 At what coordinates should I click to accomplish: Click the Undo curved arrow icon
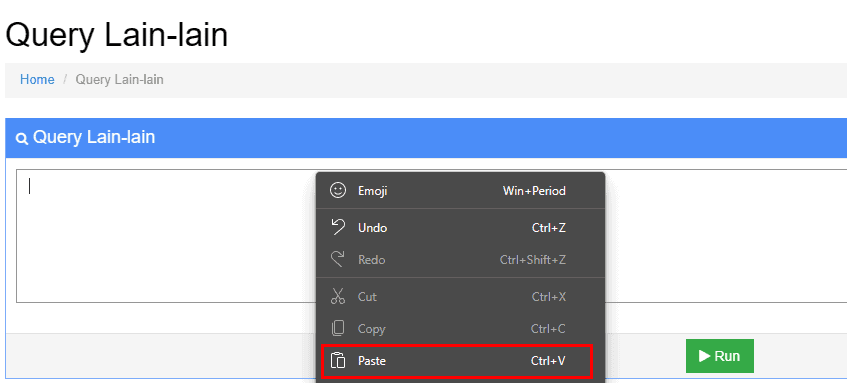[x=338, y=227]
